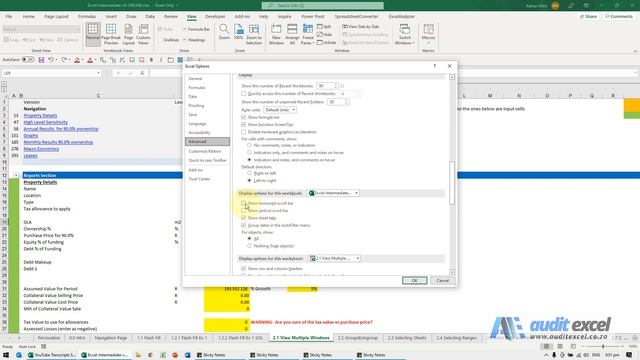Switch to Navigation Page sheet tab
Image resolution: width=640 pixels, height=360 pixels.
pyautogui.click(x=111, y=338)
